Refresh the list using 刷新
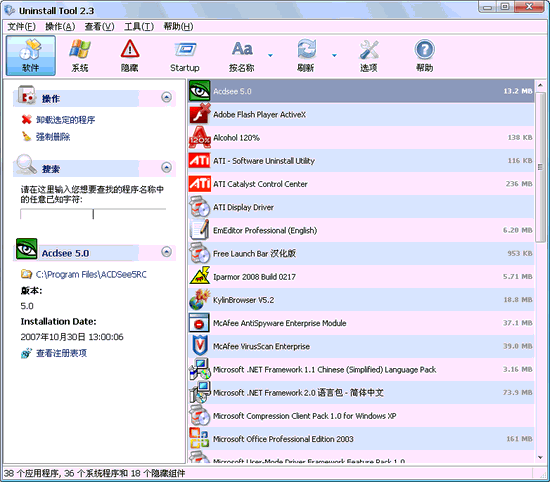Viewport: 550px width, 482px height. coord(306,55)
